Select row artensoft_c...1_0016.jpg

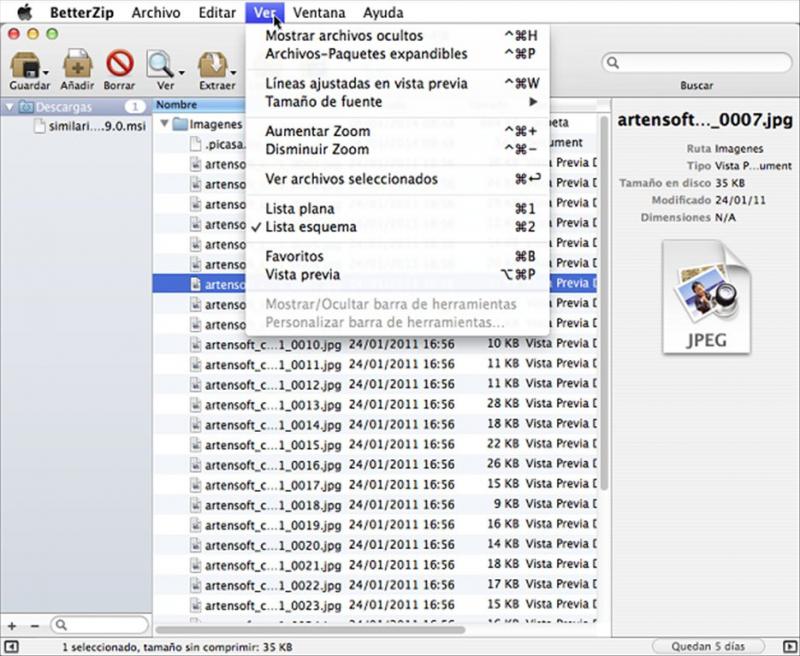point(375,465)
